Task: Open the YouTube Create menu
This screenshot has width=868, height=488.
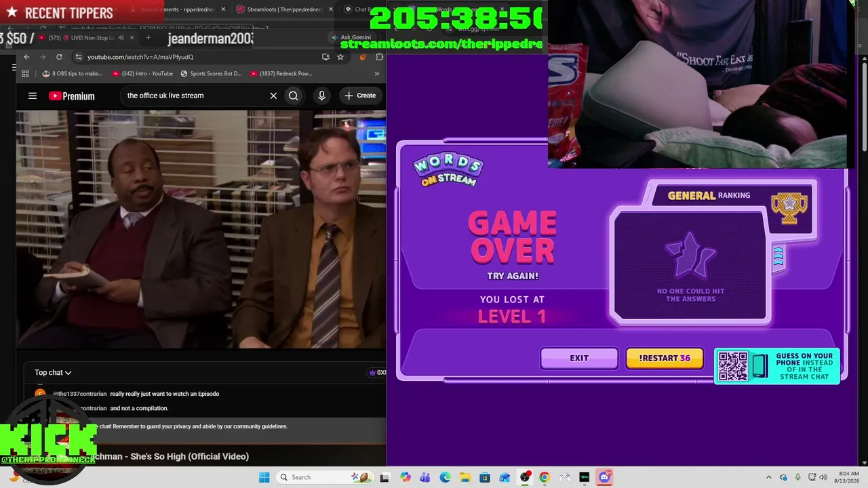Action: point(360,96)
